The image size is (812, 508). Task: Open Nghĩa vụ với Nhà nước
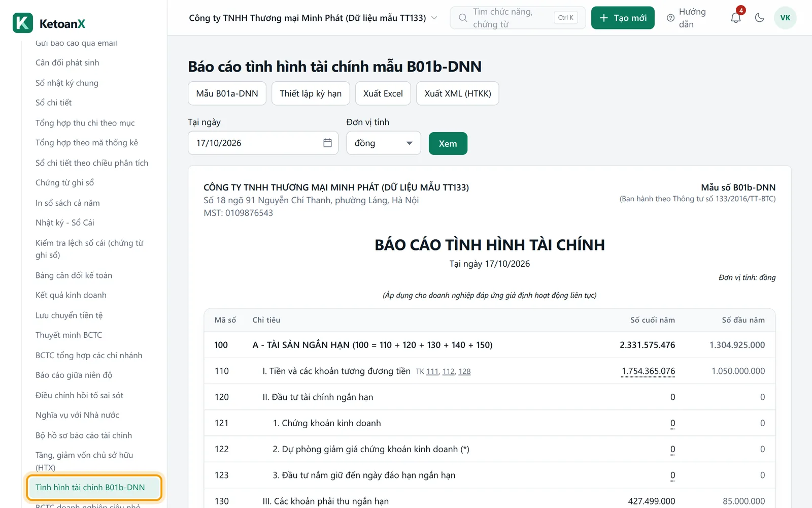[x=77, y=415]
